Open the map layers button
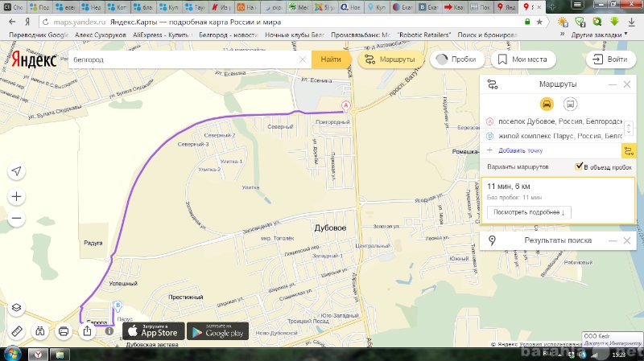644x361 pixels. coord(16,307)
